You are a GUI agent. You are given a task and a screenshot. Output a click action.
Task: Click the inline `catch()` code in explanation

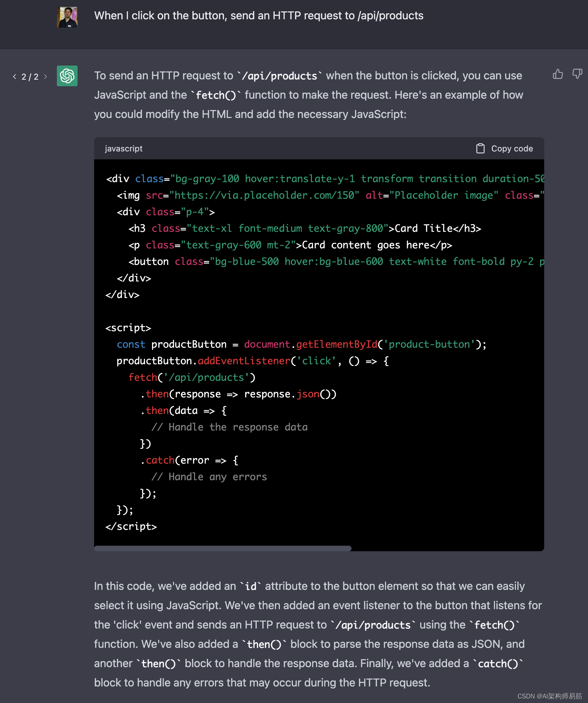point(498,664)
